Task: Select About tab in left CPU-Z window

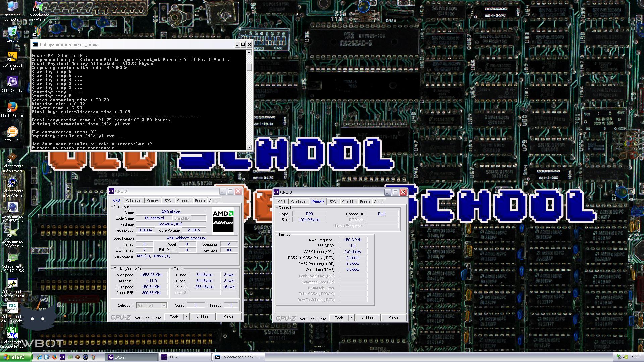Action: (214, 201)
